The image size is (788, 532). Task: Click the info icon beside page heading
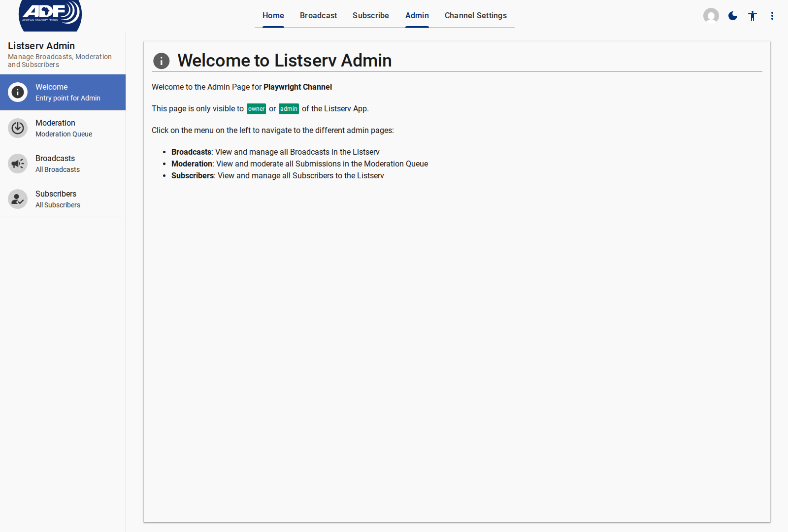[162, 61]
